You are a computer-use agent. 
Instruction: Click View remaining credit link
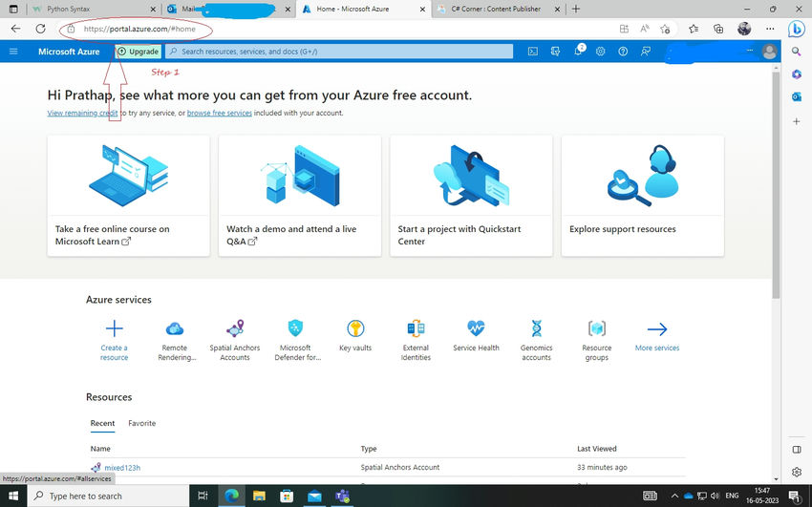[x=82, y=113]
